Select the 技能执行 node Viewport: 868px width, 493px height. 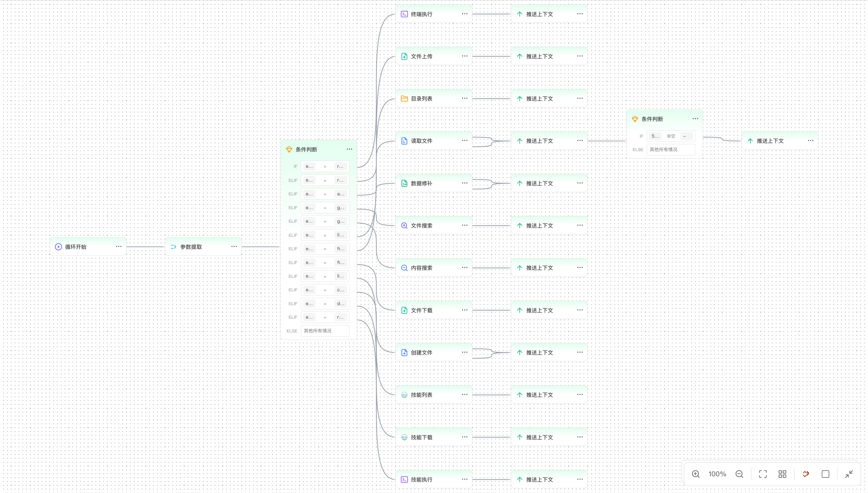point(434,479)
